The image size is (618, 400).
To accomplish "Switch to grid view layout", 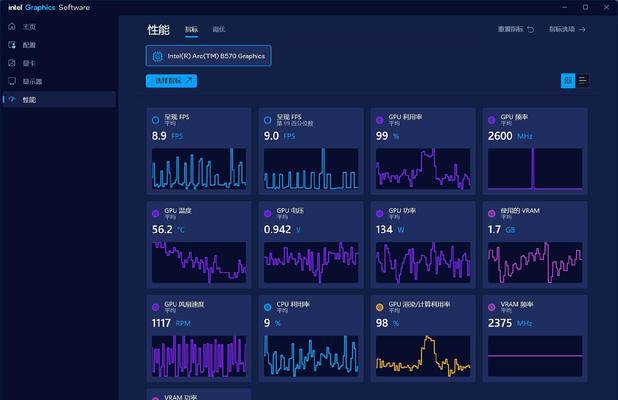I will [568, 81].
